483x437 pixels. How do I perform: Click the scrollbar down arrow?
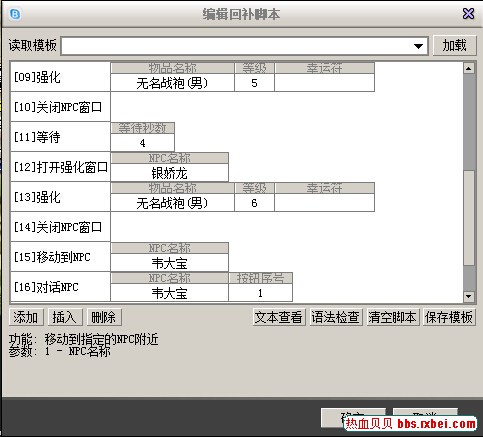(x=469, y=296)
